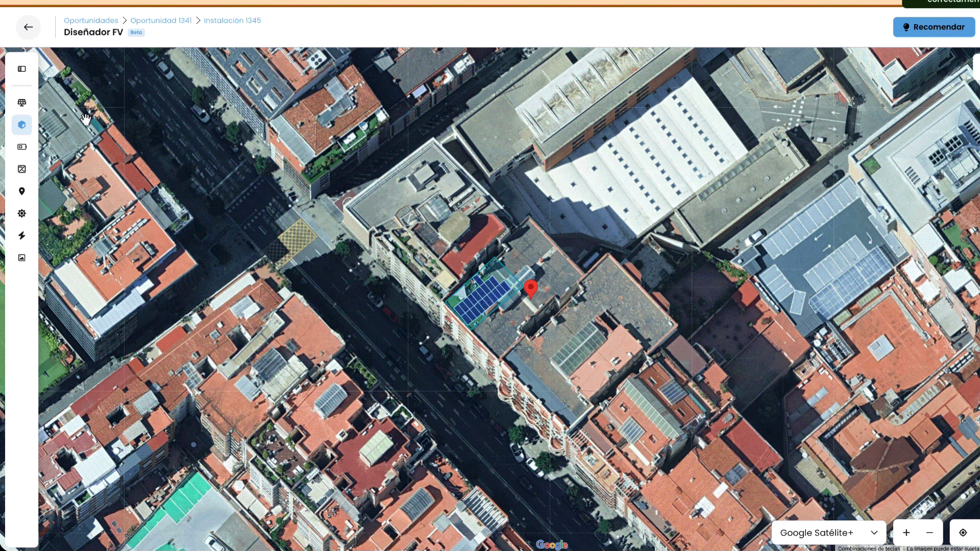Select the blue 3D cube tool
This screenshot has height=551, width=980.
pos(22,125)
